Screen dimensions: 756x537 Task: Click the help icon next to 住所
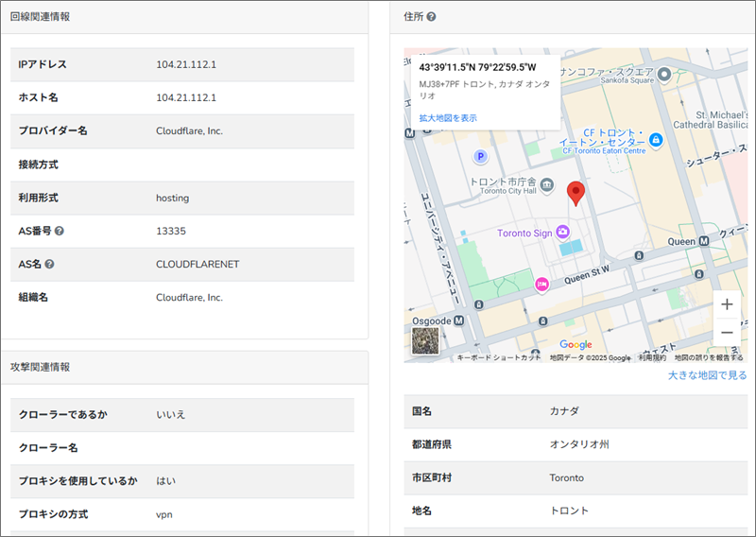431,17
